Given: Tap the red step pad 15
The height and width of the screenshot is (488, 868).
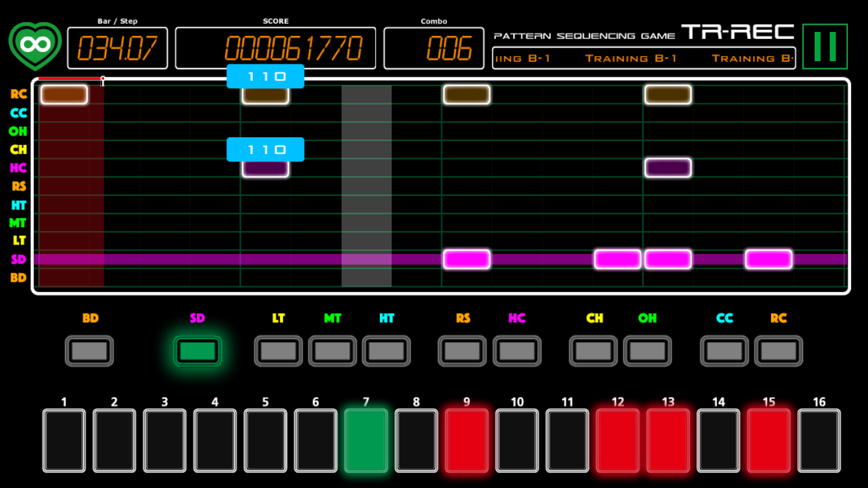Looking at the screenshot, I should coord(769,441).
